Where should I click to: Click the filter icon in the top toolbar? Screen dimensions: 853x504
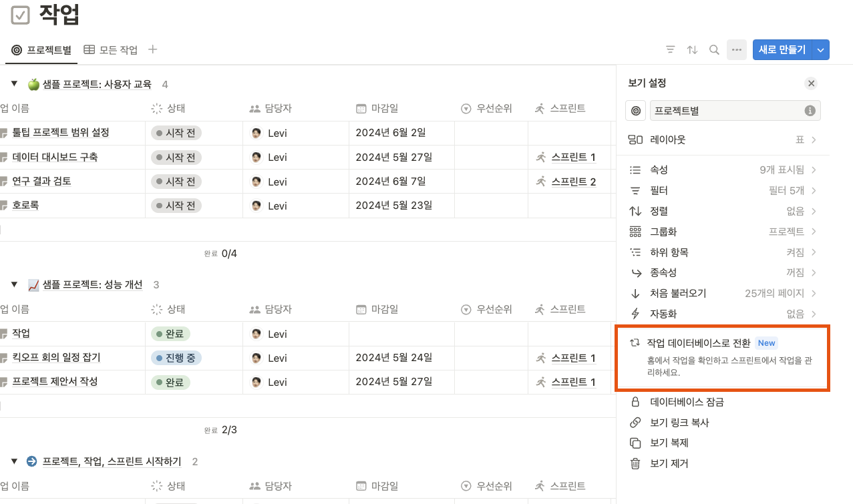(x=670, y=50)
